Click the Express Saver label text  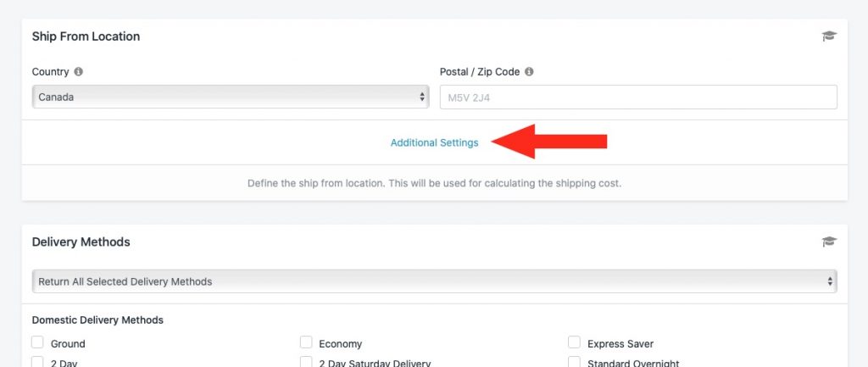(x=620, y=344)
